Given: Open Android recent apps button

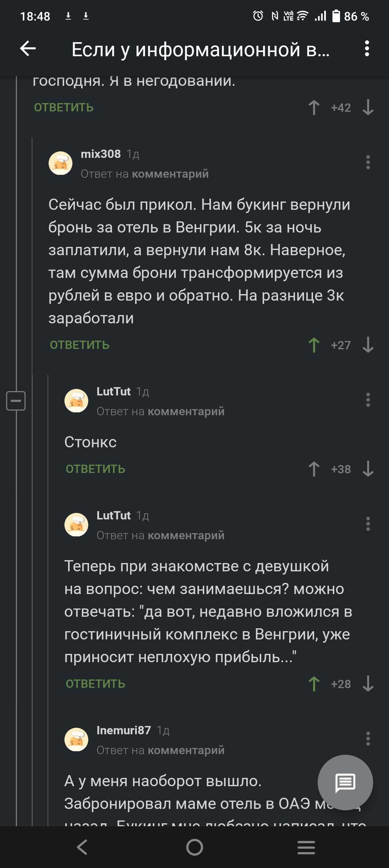Looking at the screenshot, I should [306, 847].
